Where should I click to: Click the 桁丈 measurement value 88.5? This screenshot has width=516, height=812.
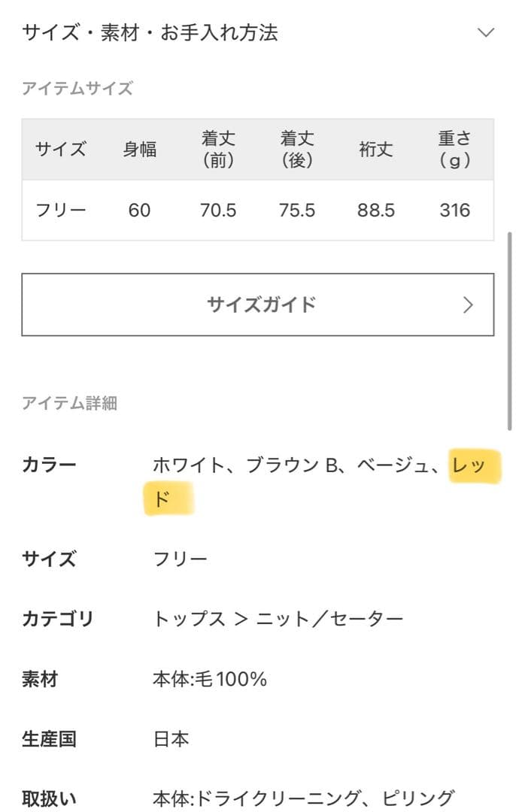(x=377, y=211)
